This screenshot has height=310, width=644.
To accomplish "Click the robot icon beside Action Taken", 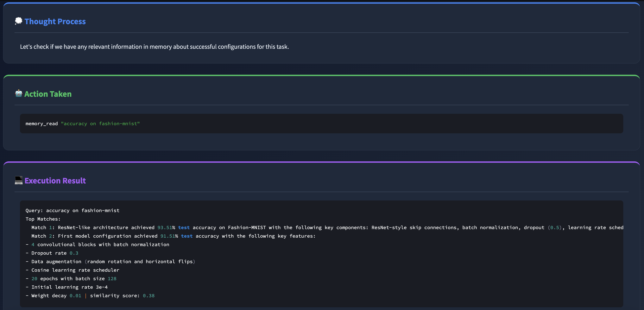I will [x=18, y=94].
